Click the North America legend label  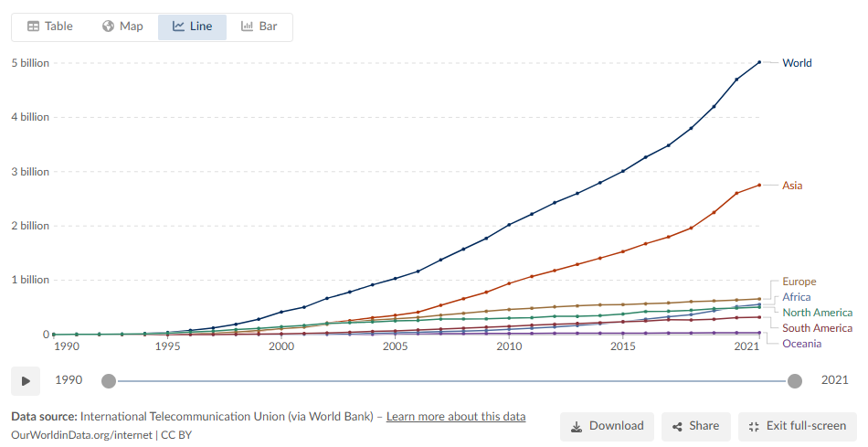(x=818, y=313)
